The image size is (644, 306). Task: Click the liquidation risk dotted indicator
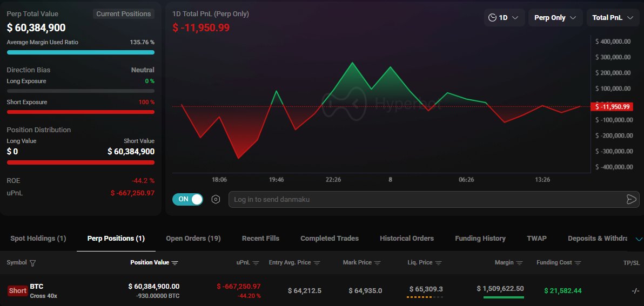[x=425, y=297]
